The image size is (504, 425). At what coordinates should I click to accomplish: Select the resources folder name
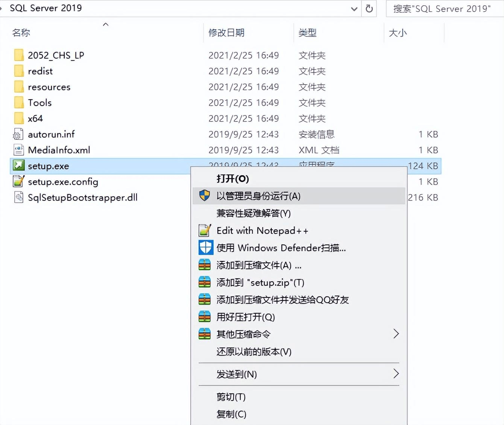tap(49, 87)
